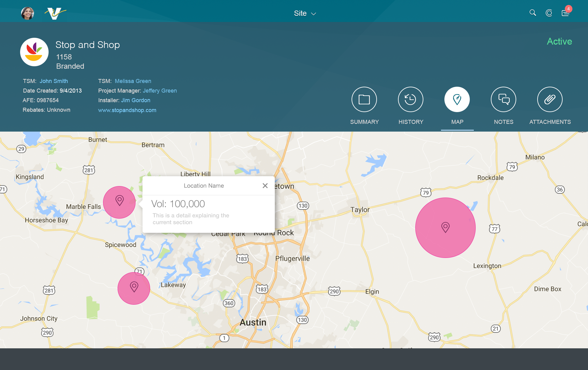This screenshot has height=370, width=588.
Task: Open the Attachments paperclip icon
Action: pos(550,99)
